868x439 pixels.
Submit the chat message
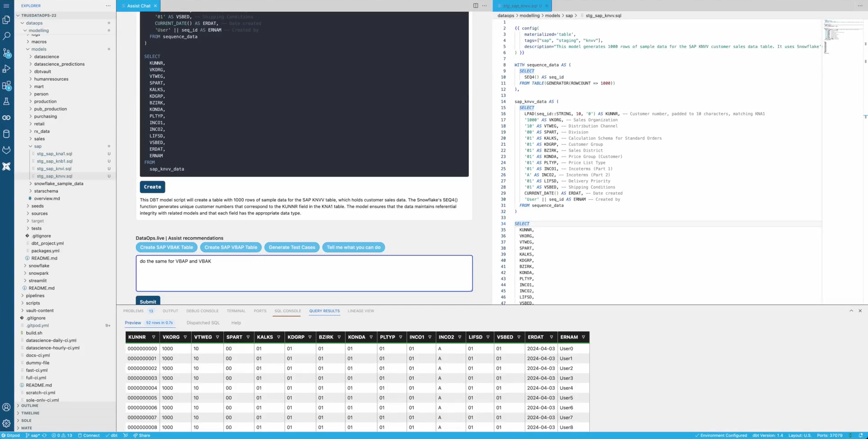148,301
